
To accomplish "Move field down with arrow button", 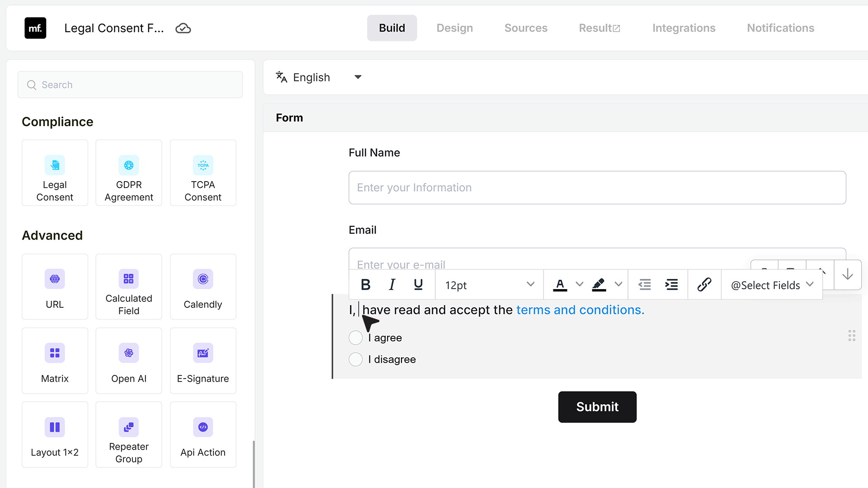I will tap(848, 274).
